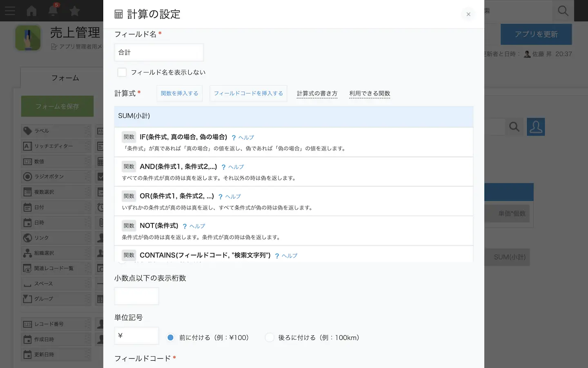Screen dimensions: 588x368
Task: Choose AND function from suggestion list
Action: click(178, 167)
